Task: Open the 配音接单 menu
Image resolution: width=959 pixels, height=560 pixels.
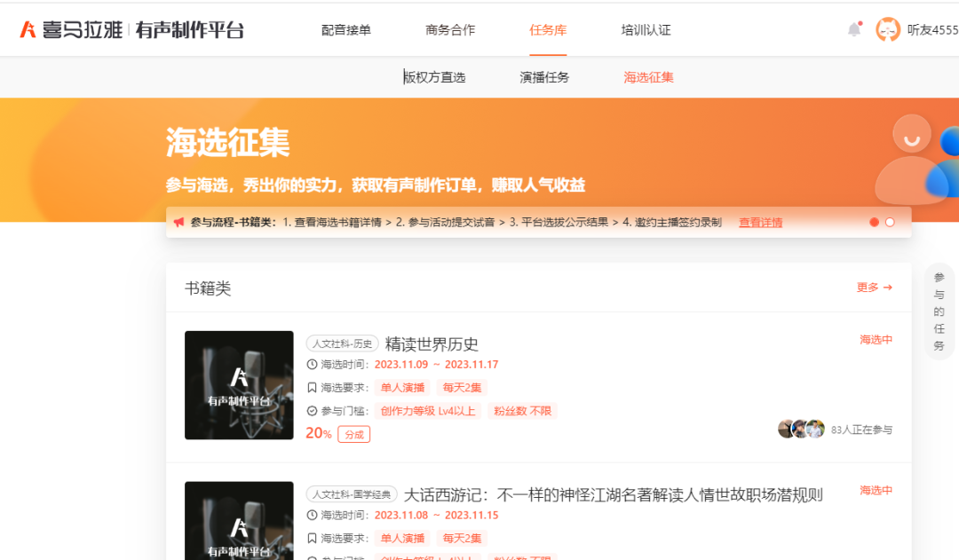Action: pos(346,30)
